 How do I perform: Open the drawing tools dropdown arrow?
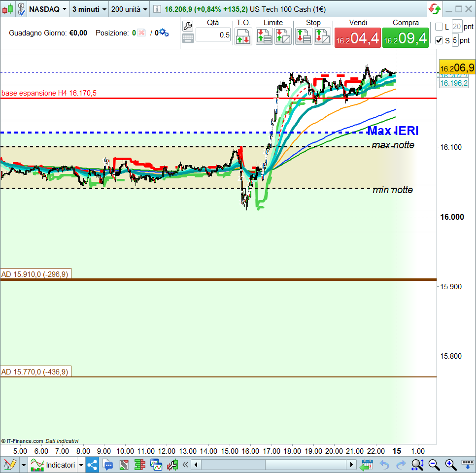pyautogui.click(x=23, y=465)
